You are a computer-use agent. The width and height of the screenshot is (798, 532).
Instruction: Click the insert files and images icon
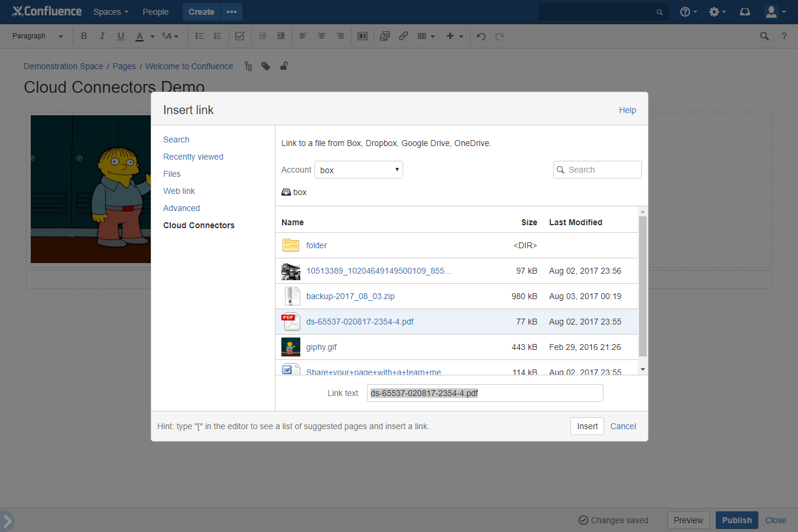click(x=385, y=36)
